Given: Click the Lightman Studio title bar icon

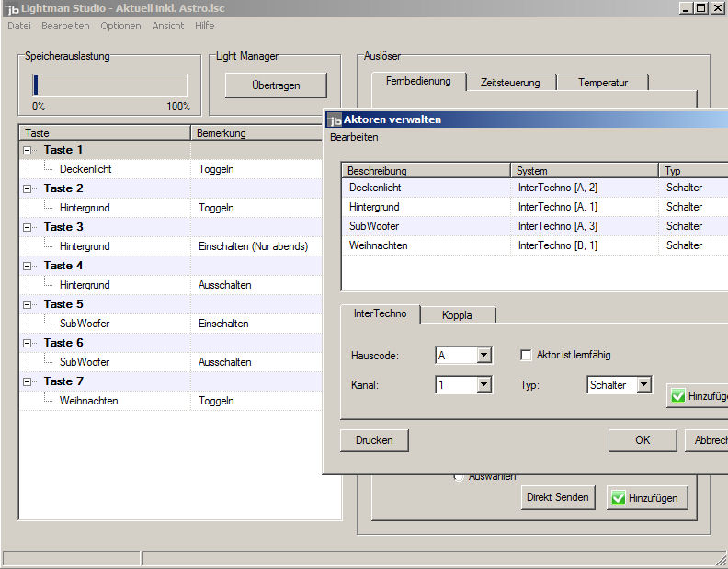Looking at the screenshot, I should point(11,7).
